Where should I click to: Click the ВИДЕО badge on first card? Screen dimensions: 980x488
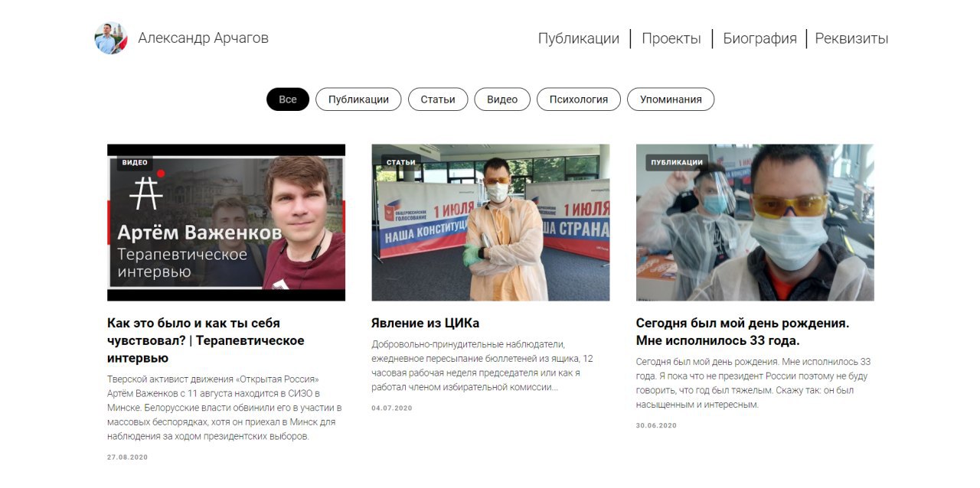point(135,162)
